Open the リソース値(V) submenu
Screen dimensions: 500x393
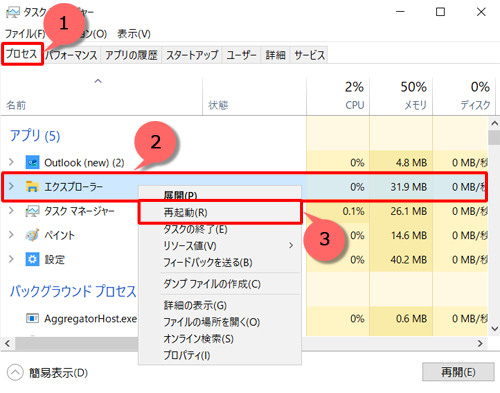220,246
